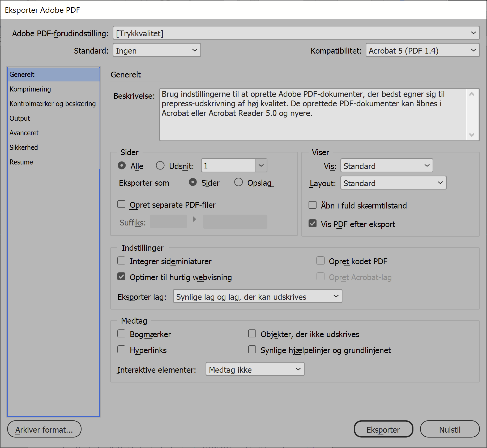Open the Interaktive elementer dropdown
The width and height of the screenshot is (487, 448).
[x=254, y=369]
